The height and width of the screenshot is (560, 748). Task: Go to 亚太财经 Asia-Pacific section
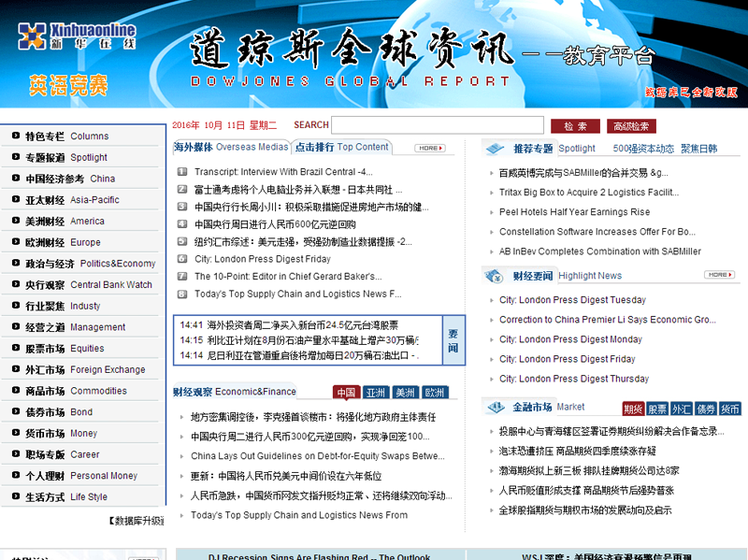tap(72, 200)
